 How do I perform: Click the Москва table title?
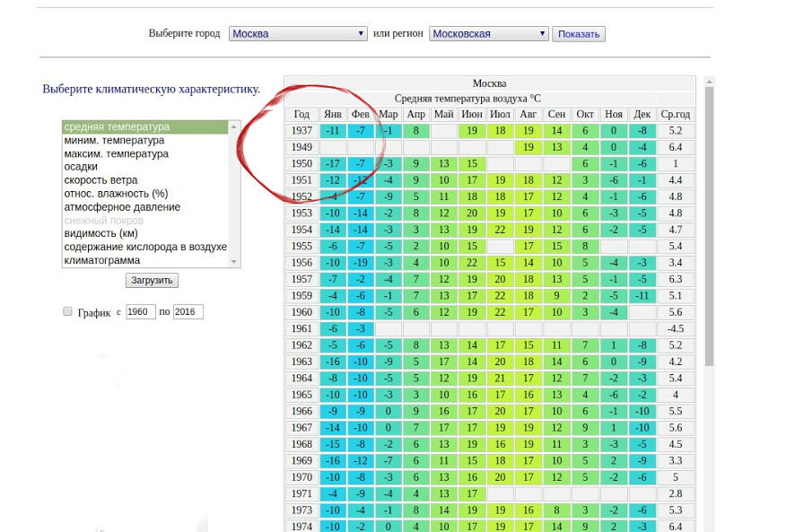click(x=489, y=83)
